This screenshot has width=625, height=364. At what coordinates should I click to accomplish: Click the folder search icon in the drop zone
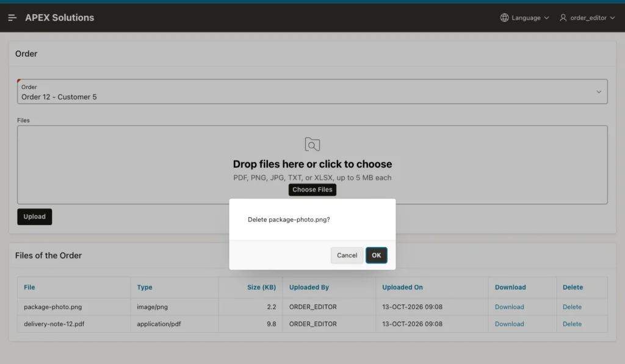312,144
